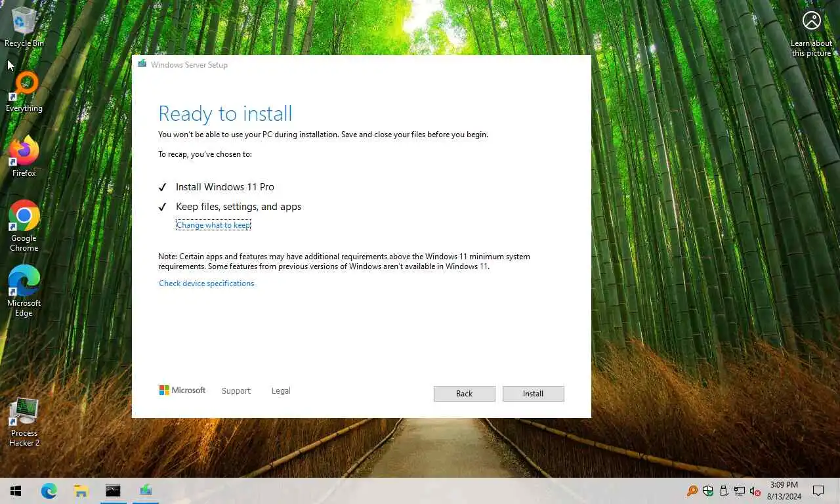Open the Windows Security shield tray icon
Viewport: 840px width, 504px height.
click(708, 491)
